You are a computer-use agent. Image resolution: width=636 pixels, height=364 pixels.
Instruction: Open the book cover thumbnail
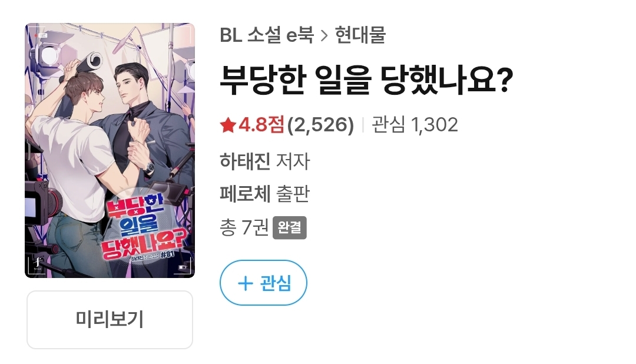tap(110, 151)
